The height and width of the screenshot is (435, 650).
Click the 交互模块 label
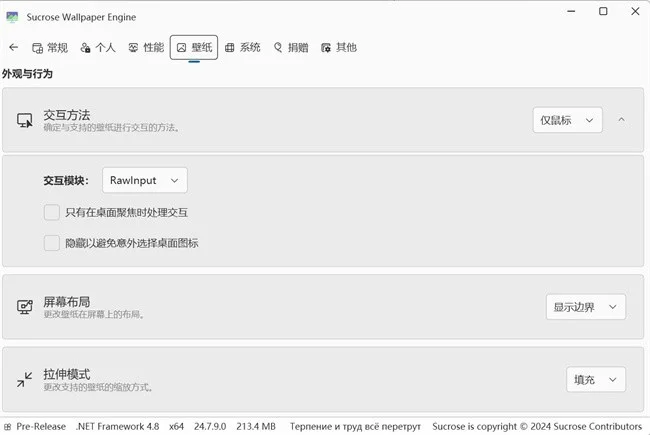pyautogui.click(x=66, y=181)
